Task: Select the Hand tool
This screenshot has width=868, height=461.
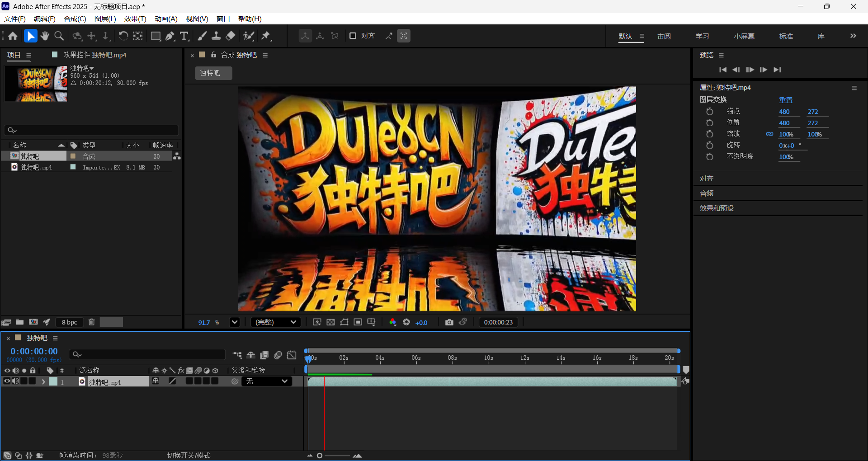Action: tap(45, 36)
